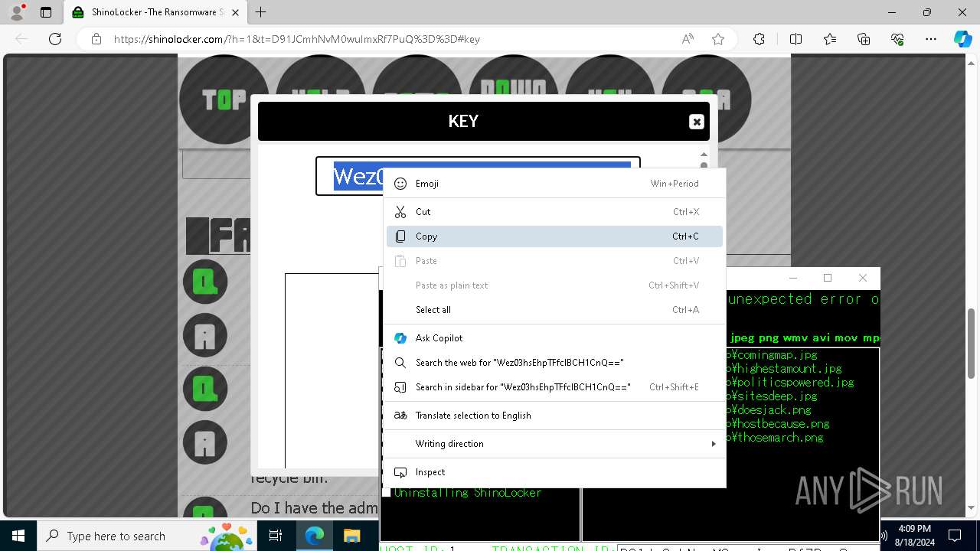
Task: Open Settings and more ellipsis
Action: 931,39
